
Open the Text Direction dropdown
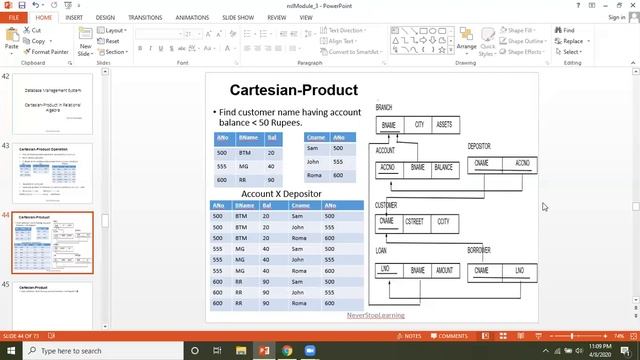point(343,30)
